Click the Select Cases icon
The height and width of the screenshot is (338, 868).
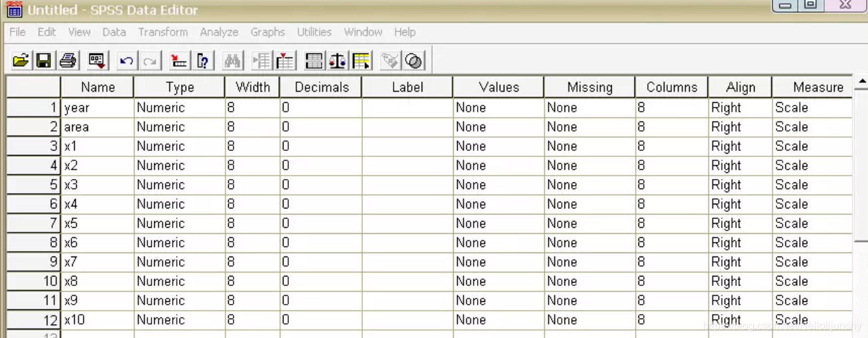362,61
